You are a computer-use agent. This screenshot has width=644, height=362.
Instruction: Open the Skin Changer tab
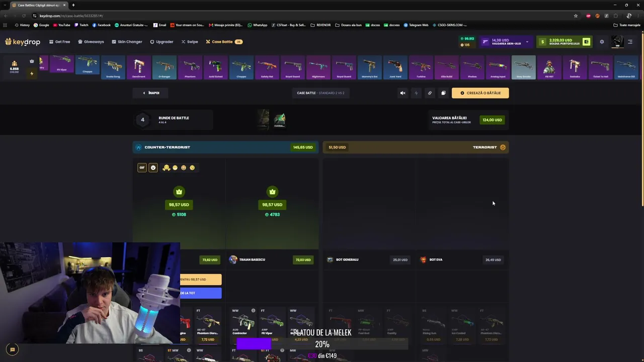point(127,42)
